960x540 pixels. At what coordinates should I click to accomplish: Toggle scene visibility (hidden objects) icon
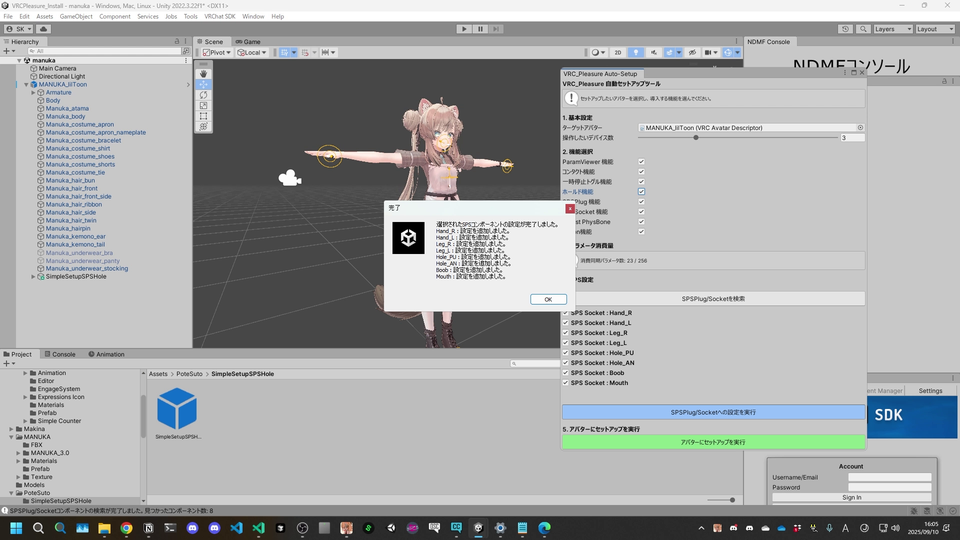(692, 53)
